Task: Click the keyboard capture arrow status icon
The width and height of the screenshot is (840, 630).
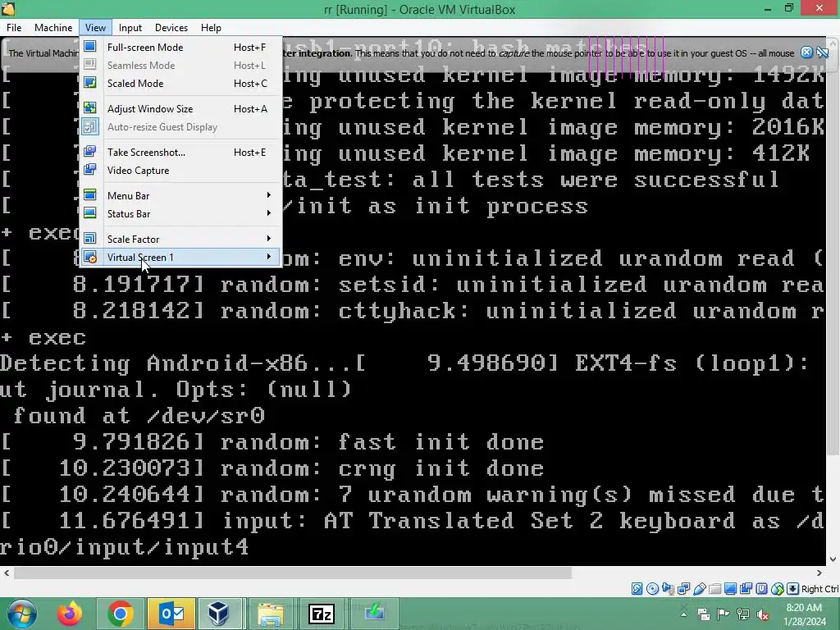Action: coord(793,589)
